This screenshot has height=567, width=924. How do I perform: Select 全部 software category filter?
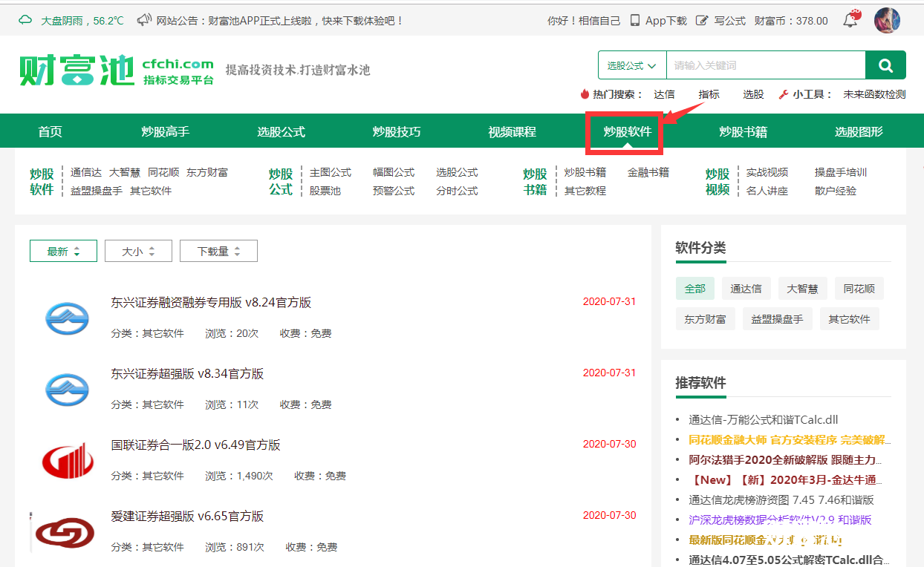click(695, 289)
